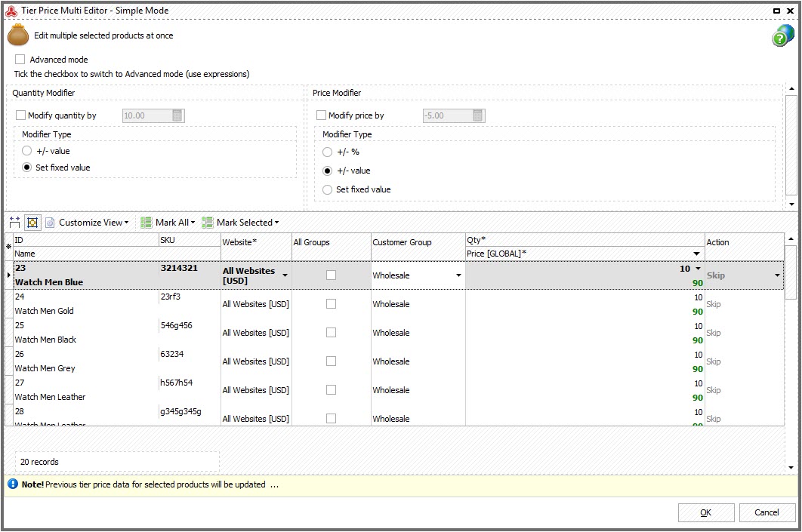802x532 pixels.
Task: Select price +/- % radio button
Action: pyautogui.click(x=327, y=152)
